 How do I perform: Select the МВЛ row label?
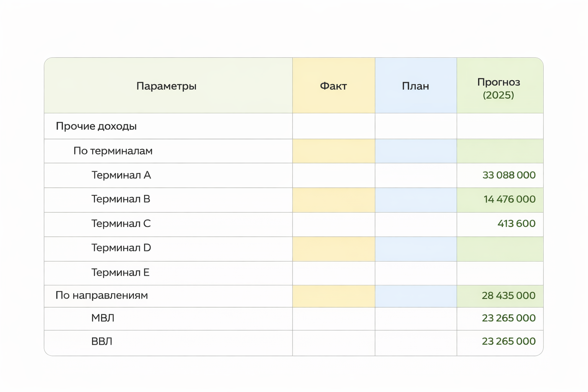tap(103, 318)
